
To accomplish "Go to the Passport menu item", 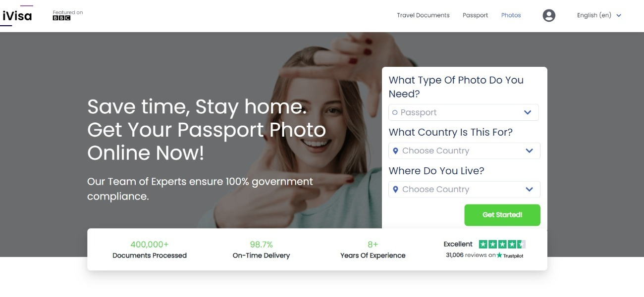I will click(x=475, y=15).
